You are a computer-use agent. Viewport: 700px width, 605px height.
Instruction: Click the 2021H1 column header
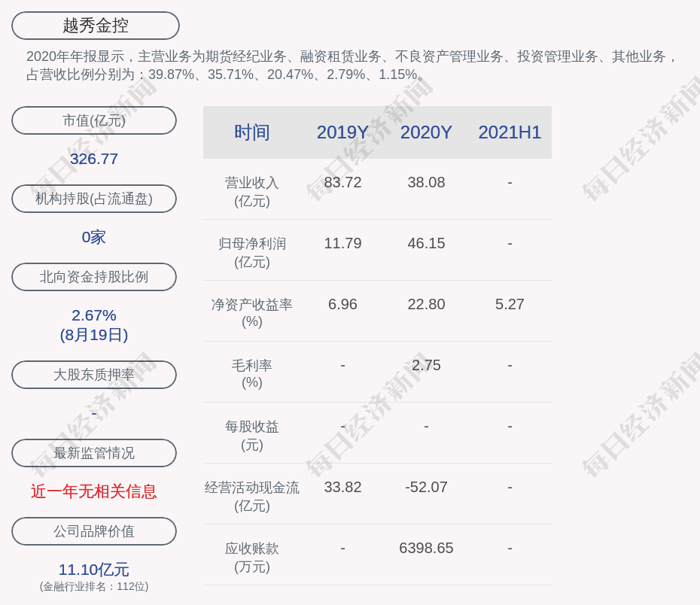point(510,132)
